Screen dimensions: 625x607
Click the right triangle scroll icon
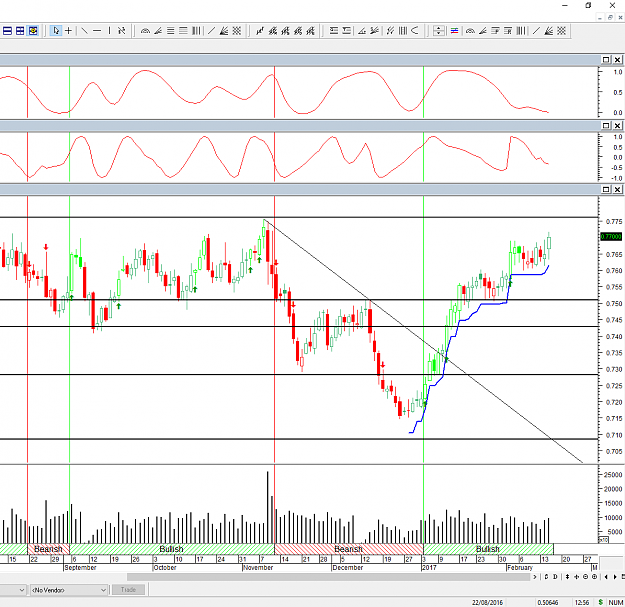click(615, 577)
